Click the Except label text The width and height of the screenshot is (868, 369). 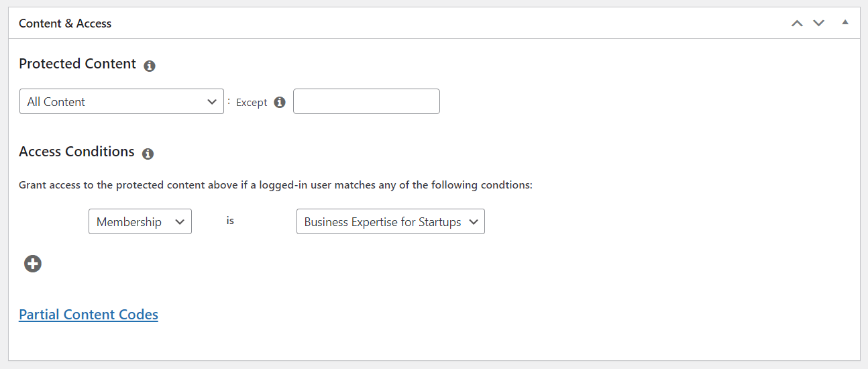(252, 103)
